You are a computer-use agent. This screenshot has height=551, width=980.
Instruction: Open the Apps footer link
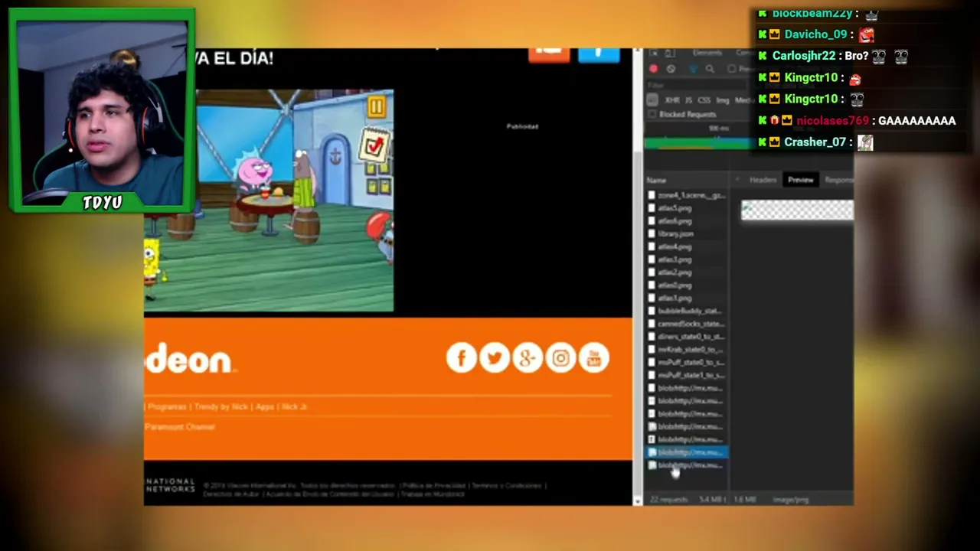point(265,407)
